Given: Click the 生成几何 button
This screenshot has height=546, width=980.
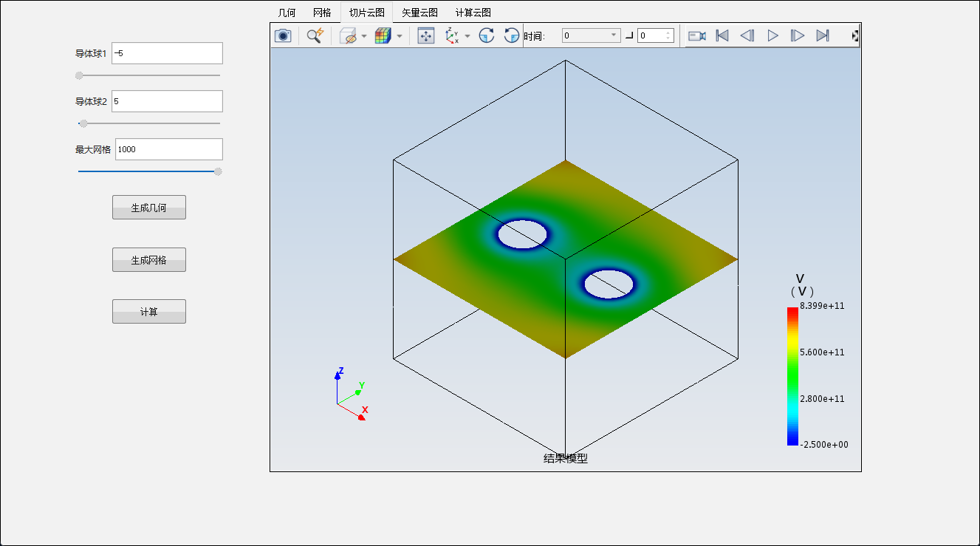Looking at the screenshot, I should pyautogui.click(x=149, y=208).
